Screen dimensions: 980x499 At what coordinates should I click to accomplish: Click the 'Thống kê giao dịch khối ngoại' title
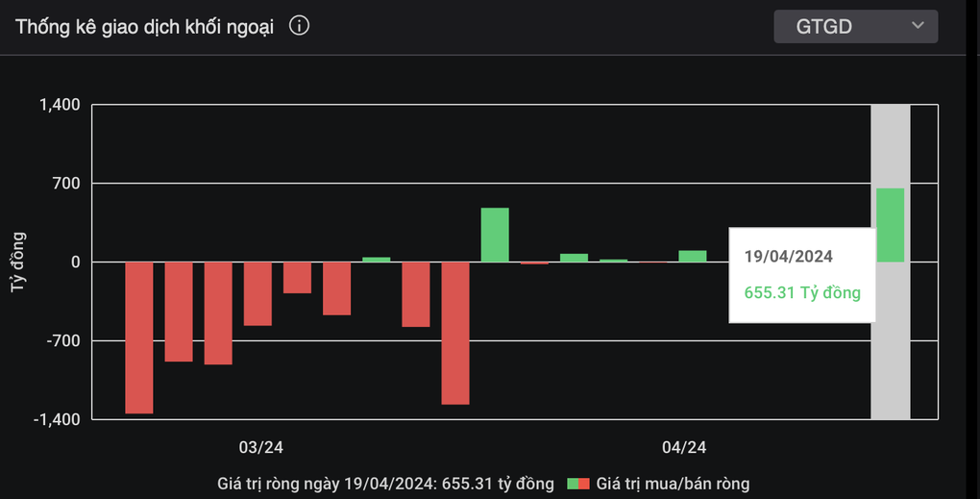point(144,27)
